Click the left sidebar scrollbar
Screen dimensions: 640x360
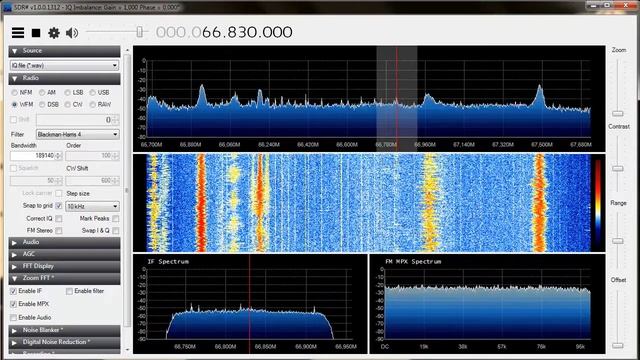(x=127, y=190)
